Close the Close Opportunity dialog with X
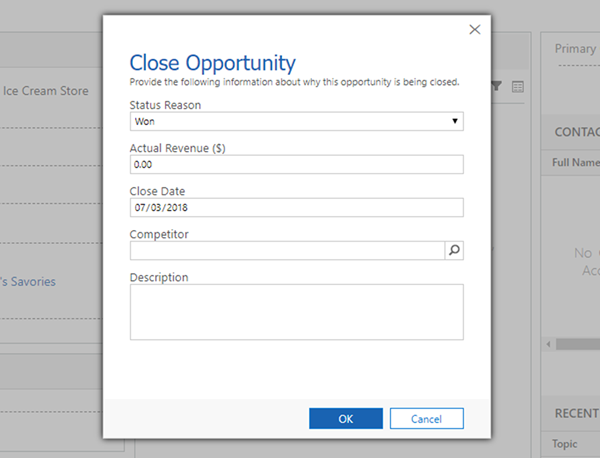Screen dimensions: 600x458 pos(475,30)
